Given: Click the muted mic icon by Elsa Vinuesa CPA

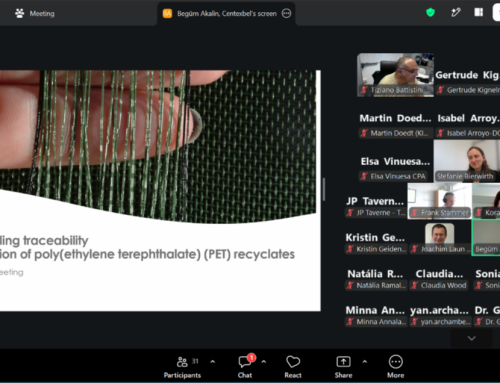Looking at the screenshot, I should (364, 176).
